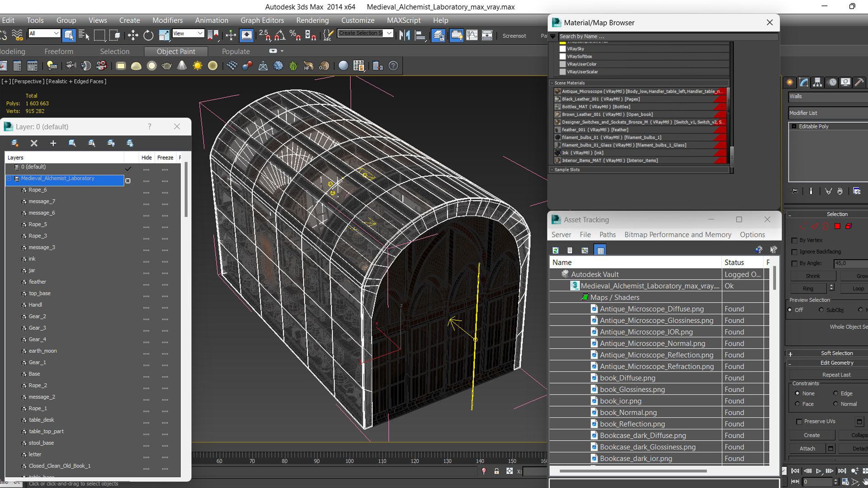The width and height of the screenshot is (868, 488).
Task: Click Delete layer X icon
Action: [x=34, y=143]
